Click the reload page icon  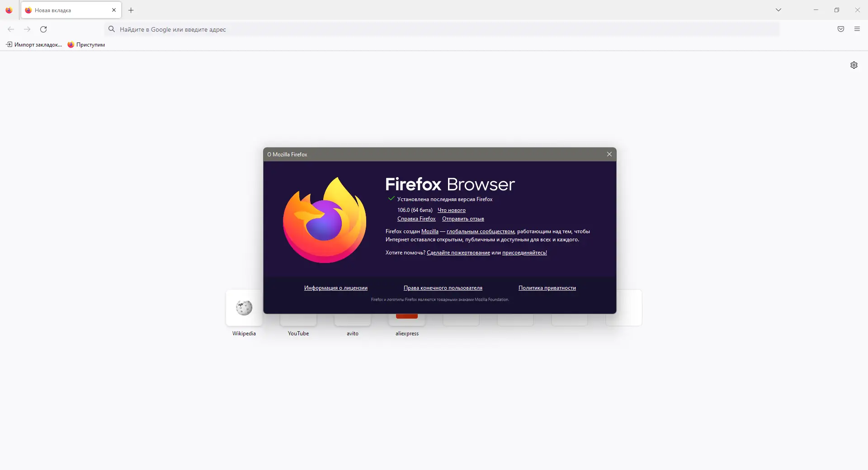(43, 29)
